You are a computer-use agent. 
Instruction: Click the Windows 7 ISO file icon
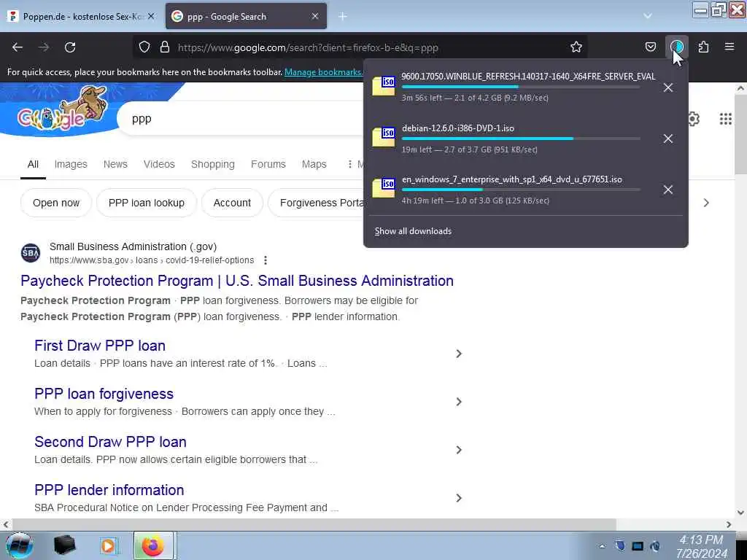pyautogui.click(x=384, y=189)
